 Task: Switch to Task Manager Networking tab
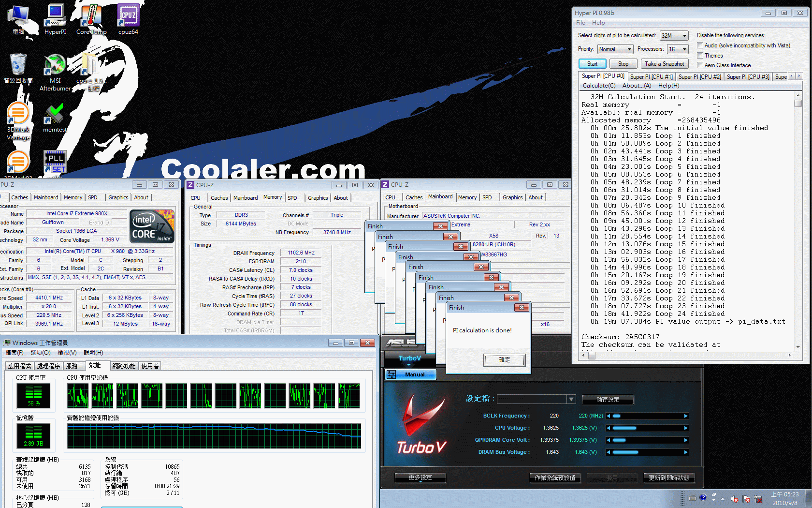click(124, 366)
